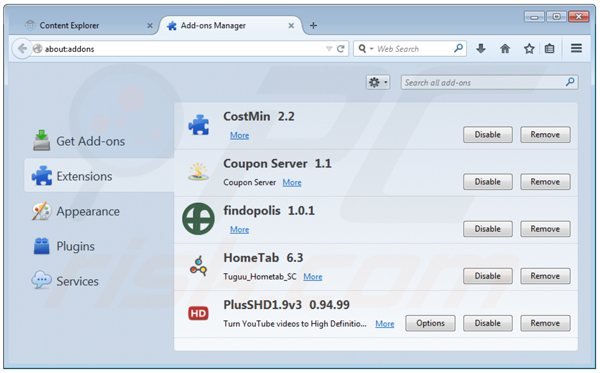Remove the Coupon Server extension
Image resolution: width=600 pixels, height=373 pixels.
(x=545, y=182)
